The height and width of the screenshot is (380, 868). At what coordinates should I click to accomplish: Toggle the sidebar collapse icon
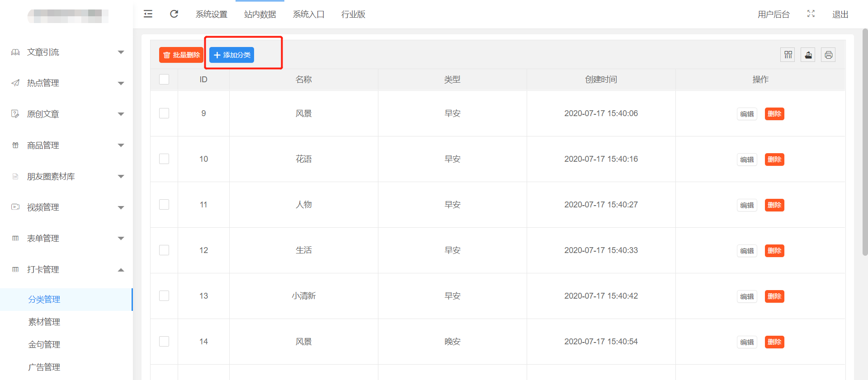coord(148,14)
